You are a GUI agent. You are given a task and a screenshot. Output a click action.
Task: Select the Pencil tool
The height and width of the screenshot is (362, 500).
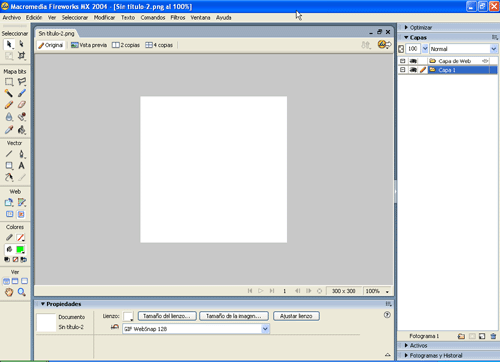9,105
